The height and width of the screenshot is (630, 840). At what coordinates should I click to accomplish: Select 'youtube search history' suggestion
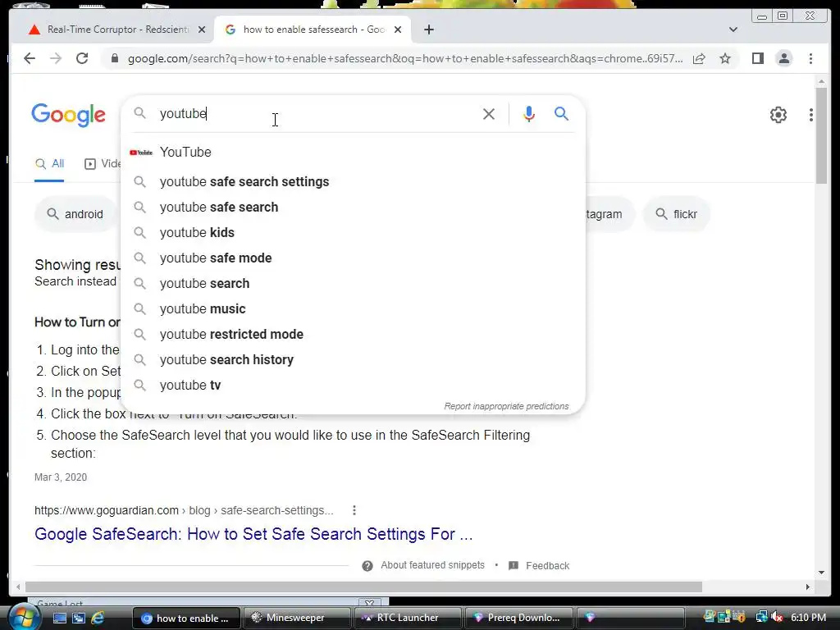coord(353,360)
